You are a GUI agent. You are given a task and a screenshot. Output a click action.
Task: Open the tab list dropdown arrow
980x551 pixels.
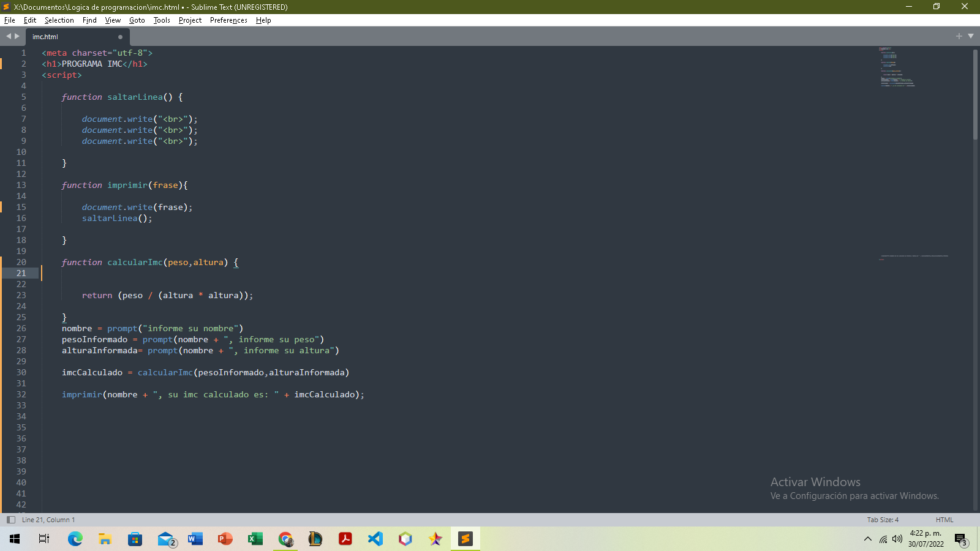[x=971, y=36]
